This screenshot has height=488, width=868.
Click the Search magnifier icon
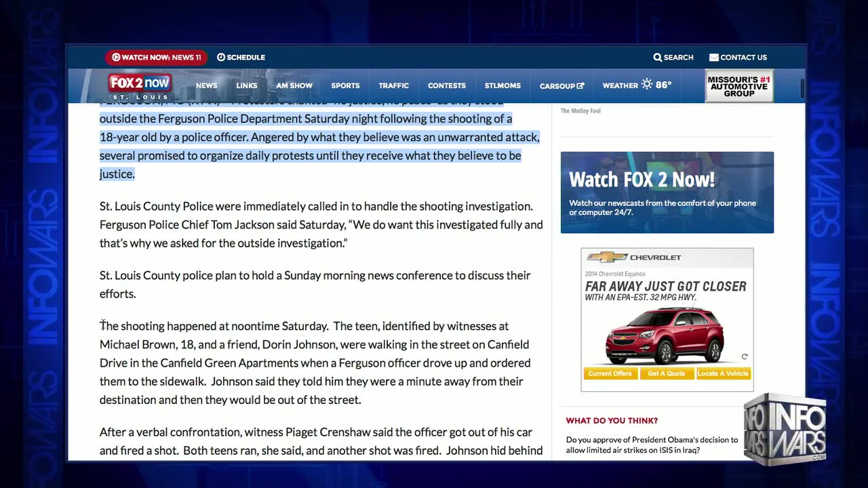pos(658,58)
